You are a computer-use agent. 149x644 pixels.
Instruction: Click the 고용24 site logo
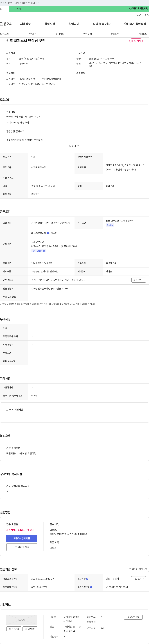point(5,24)
